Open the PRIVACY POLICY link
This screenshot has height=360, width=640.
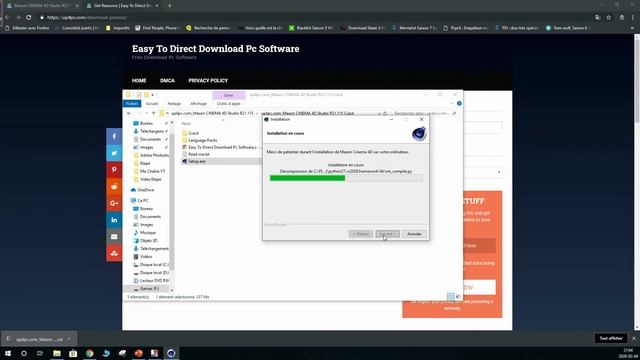click(208, 80)
